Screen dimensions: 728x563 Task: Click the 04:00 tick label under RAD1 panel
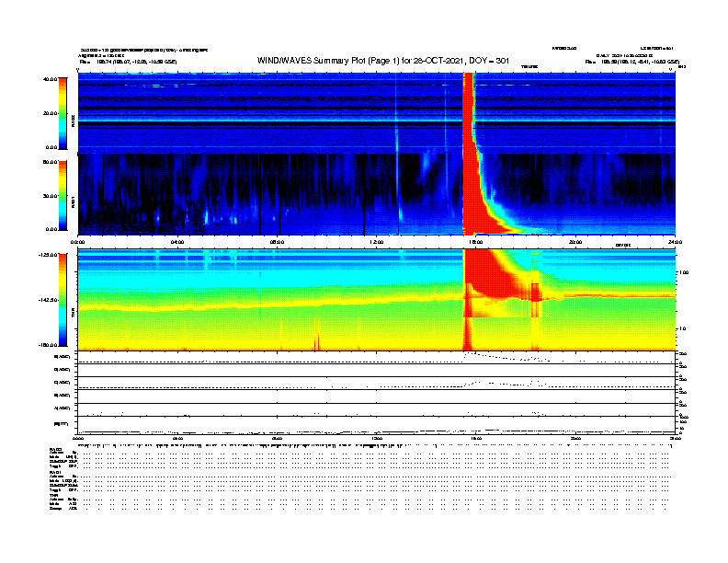pos(177,242)
